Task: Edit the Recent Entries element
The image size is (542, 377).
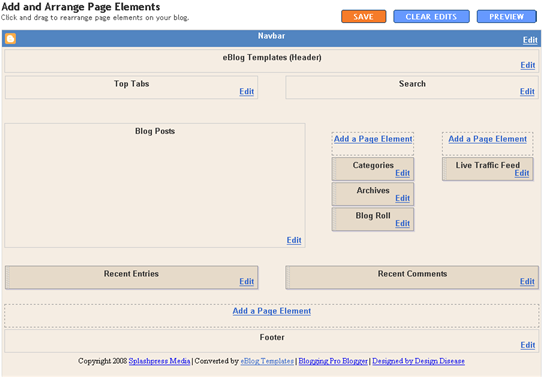Action: 246,282
